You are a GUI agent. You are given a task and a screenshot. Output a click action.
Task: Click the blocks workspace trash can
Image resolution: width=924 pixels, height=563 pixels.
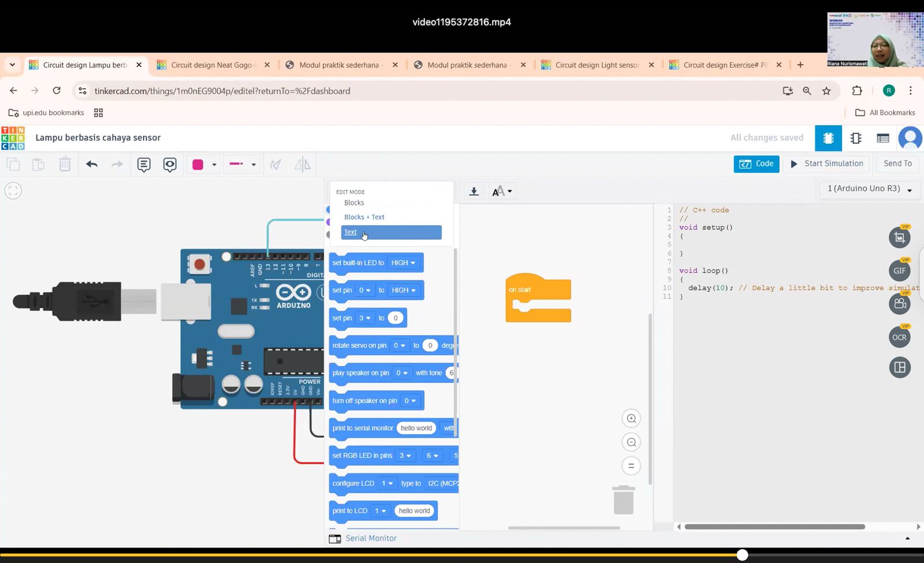pyautogui.click(x=624, y=499)
